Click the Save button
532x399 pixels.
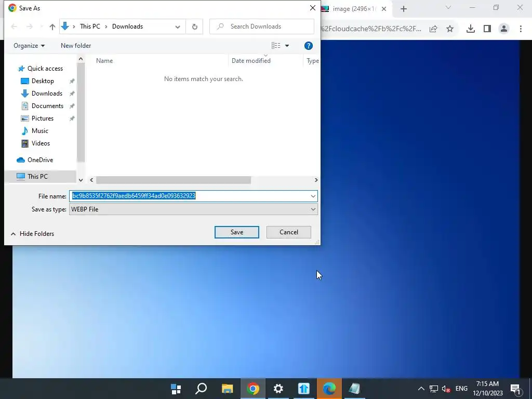click(x=237, y=232)
